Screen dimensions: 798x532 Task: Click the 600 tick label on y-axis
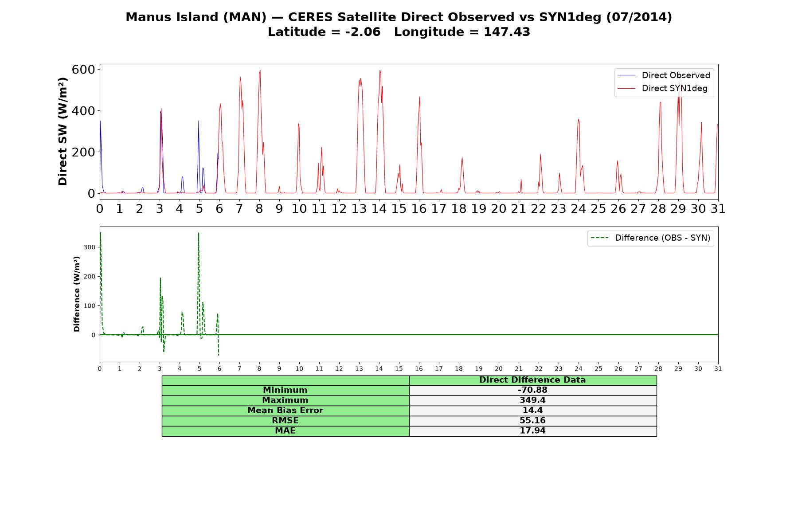tap(83, 70)
